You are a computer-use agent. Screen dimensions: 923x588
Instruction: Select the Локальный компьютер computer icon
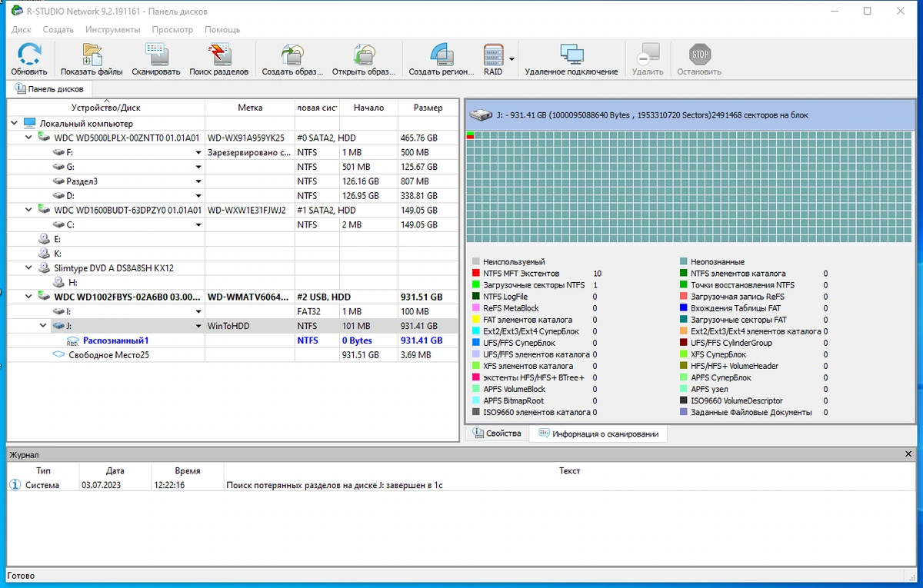coord(30,123)
